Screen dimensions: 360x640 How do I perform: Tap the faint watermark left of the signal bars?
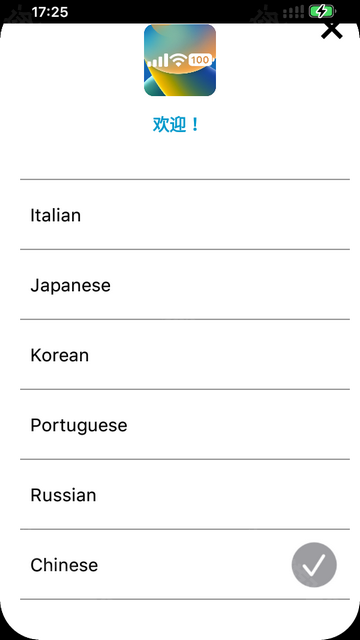tap(266, 14)
